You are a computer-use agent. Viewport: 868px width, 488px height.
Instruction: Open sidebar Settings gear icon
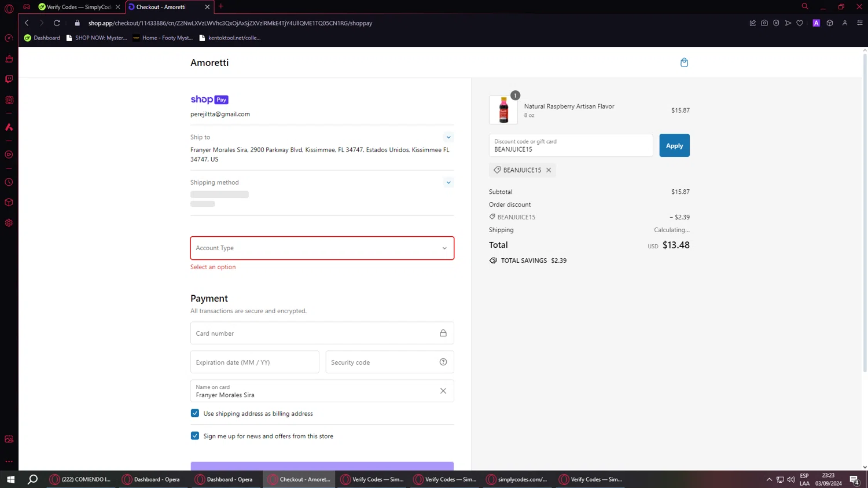(x=9, y=223)
